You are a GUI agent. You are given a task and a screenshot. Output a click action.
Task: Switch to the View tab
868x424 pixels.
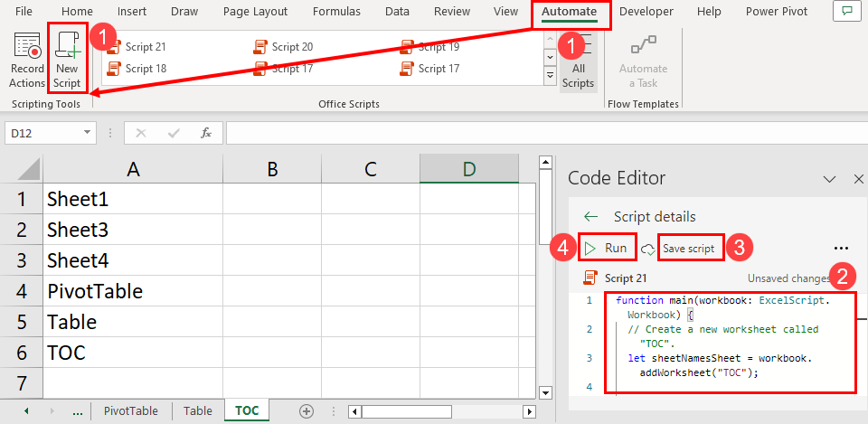[505, 12]
